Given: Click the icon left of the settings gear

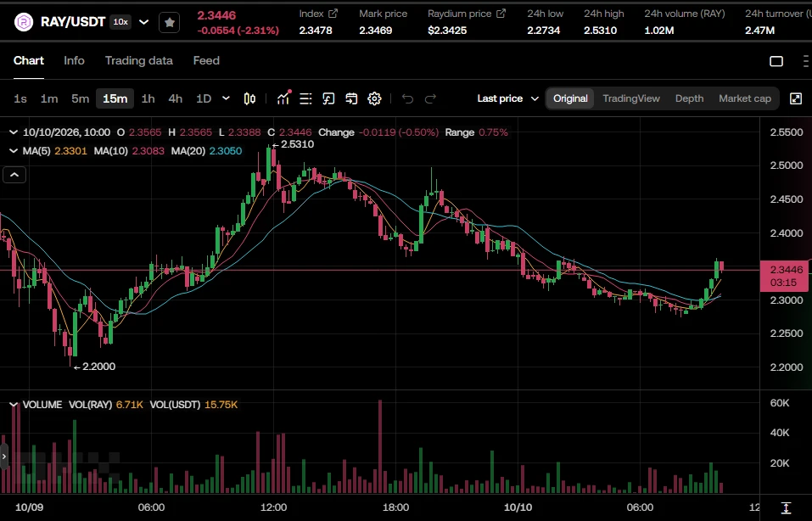Looking at the screenshot, I should pyautogui.click(x=351, y=98).
